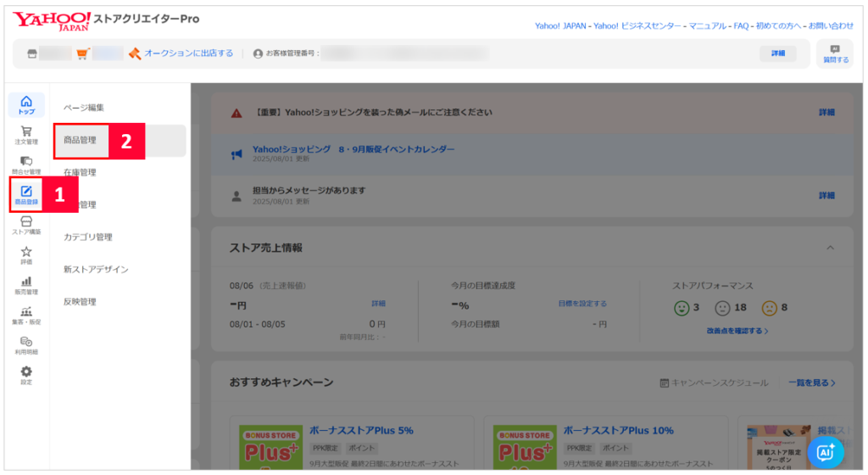
Task: Click the 掲載ストア限定クーポン thumbnail
Action: [778, 447]
